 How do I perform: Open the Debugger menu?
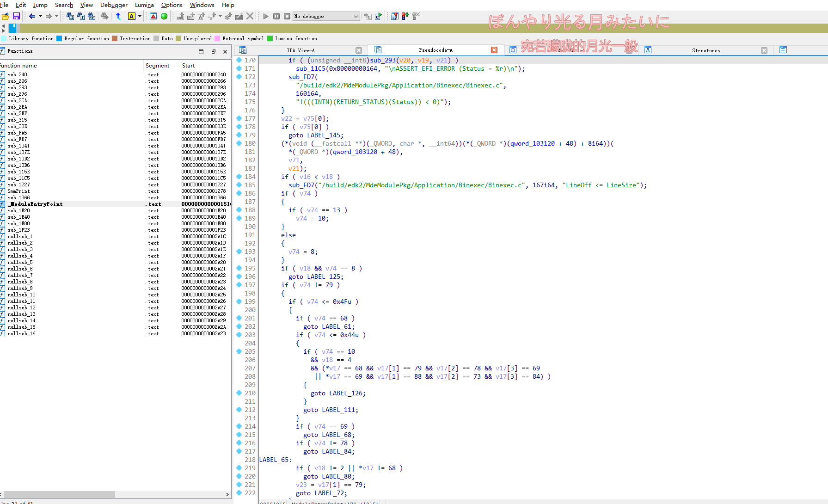(114, 5)
